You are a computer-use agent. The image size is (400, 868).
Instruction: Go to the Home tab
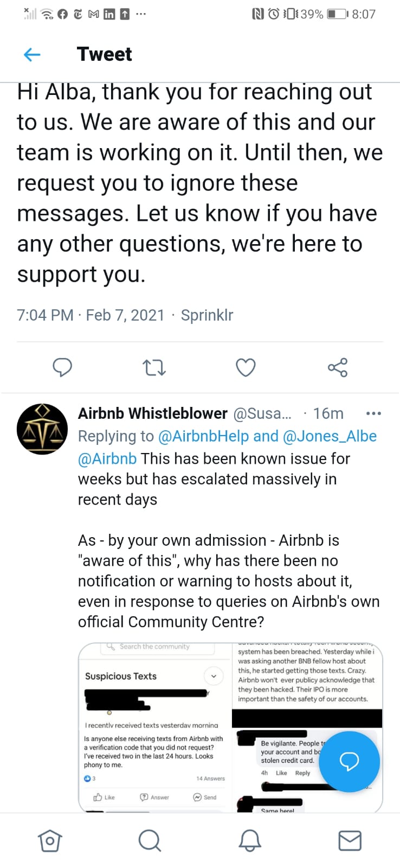49,841
